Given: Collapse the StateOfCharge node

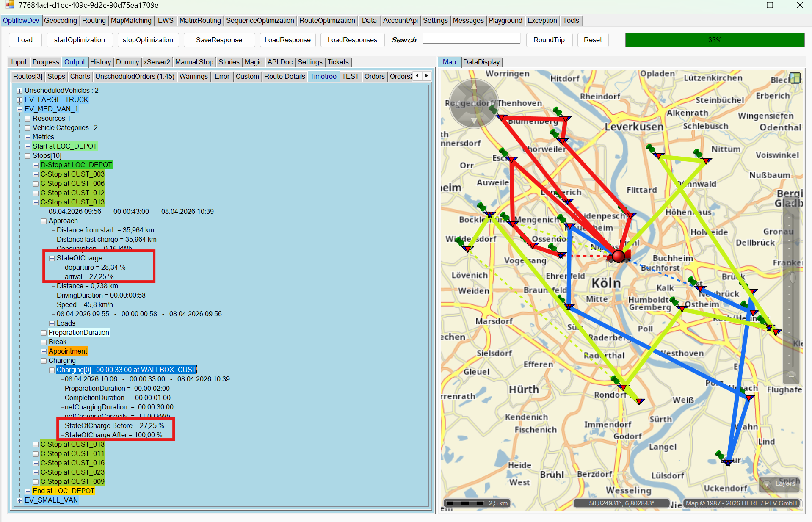Looking at the screenshot, I should pyautogui.click(x=52, y=258).
